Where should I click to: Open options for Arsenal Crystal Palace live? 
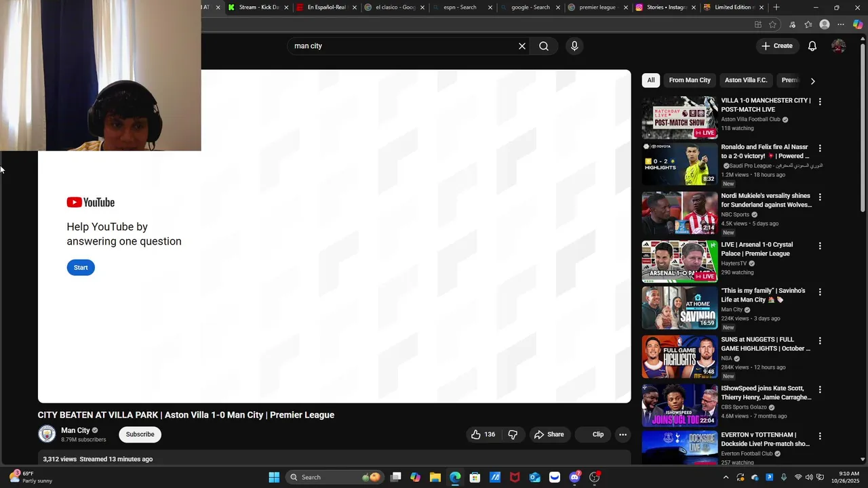[x=820, y=246]
